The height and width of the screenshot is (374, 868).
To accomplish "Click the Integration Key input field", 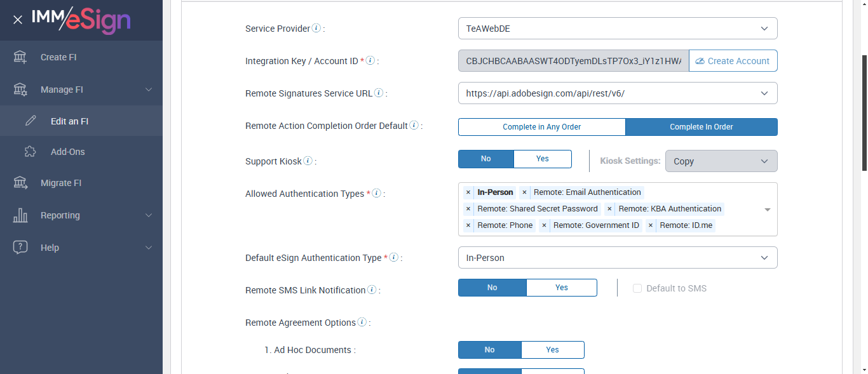I will point(573,61).
